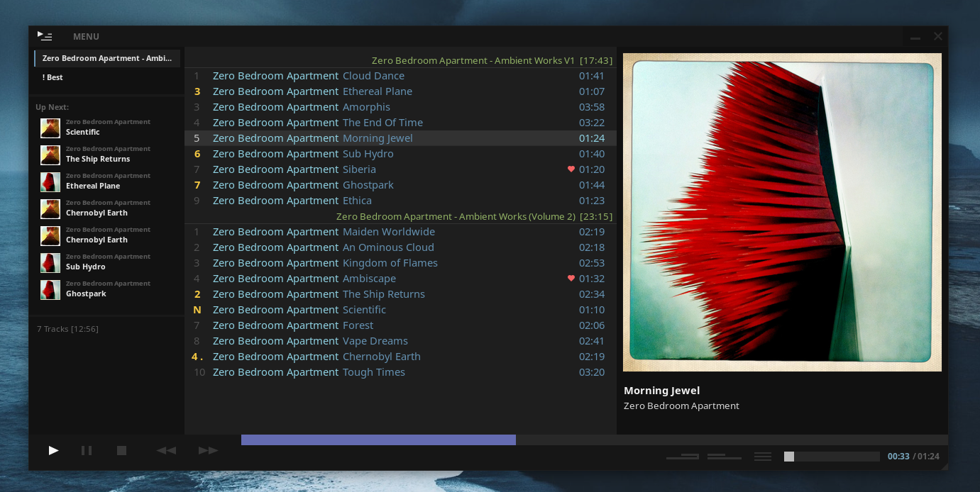Viewport: 980px width, 492px height.
Task: Pause the current track
Action: (87, 450)
